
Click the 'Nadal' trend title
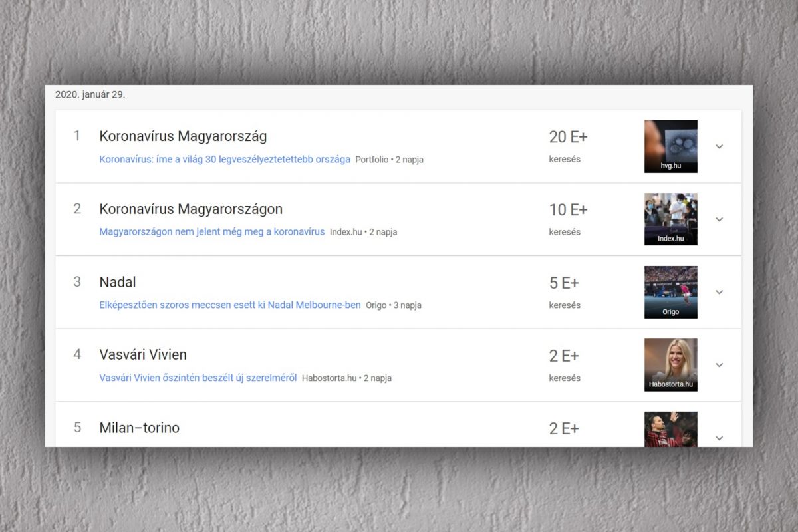pos(118,282)
